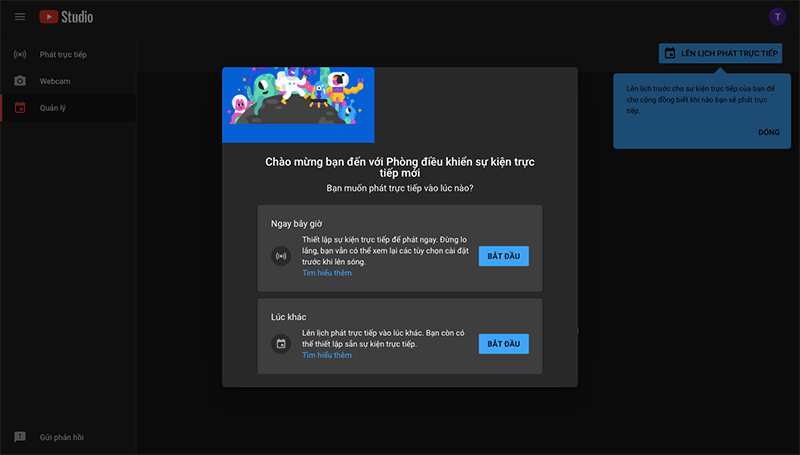Click the Quản lý calendar icon

click(x=20, y=108)
